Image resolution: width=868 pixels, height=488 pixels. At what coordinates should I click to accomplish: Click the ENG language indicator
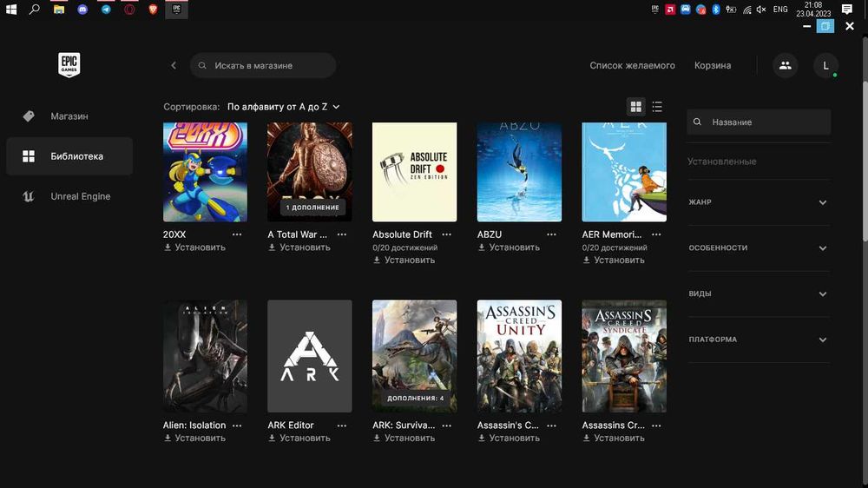coord(780,10)
